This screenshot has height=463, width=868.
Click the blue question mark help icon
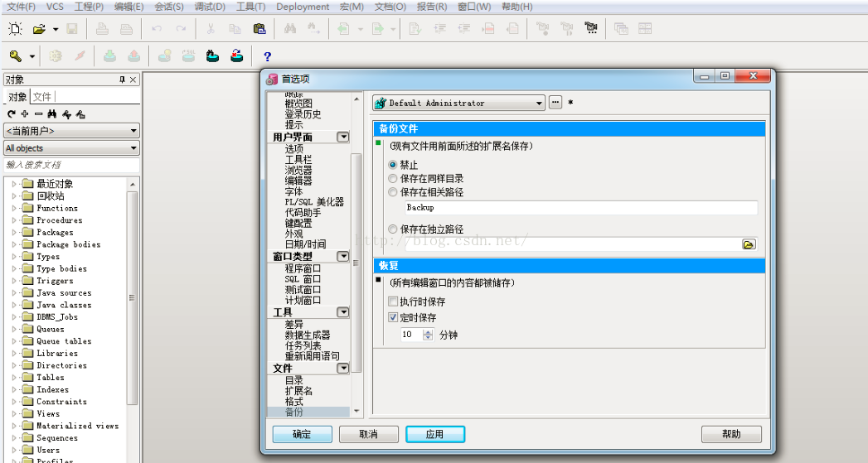click(x=267, y=56)
